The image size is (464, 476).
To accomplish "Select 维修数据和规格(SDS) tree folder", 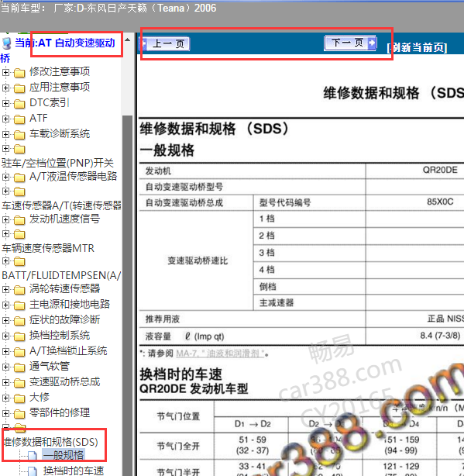I will [x=50, y=442].
